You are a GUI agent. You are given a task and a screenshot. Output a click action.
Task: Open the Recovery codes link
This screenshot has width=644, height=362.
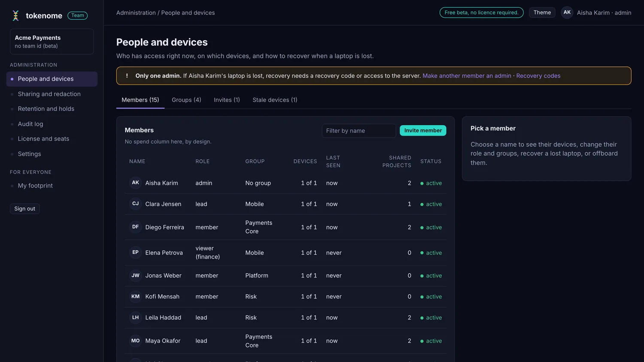[x=538, y=76]
